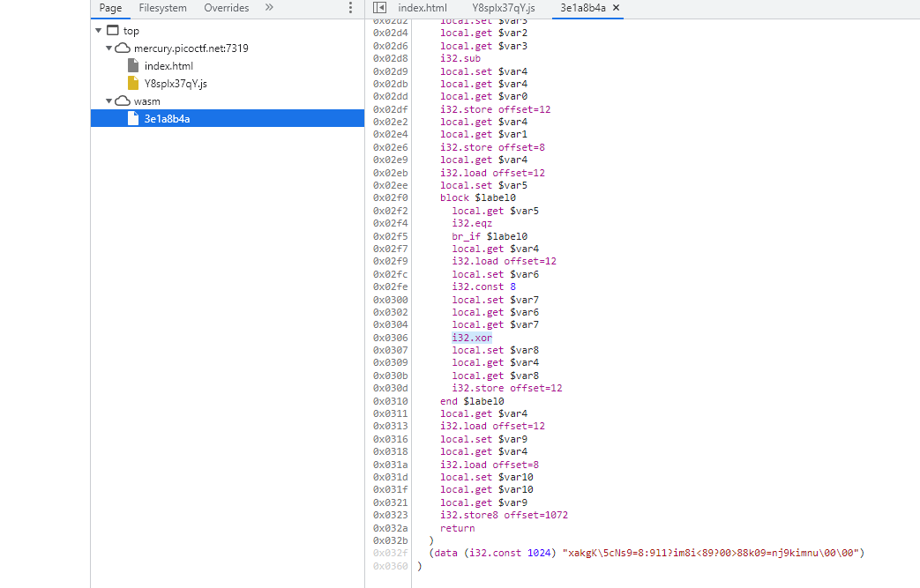The height and width of the screenshot is (588, 920).
Task: Click the highlighted i32.xor instruction
Action: pos(471,338)
